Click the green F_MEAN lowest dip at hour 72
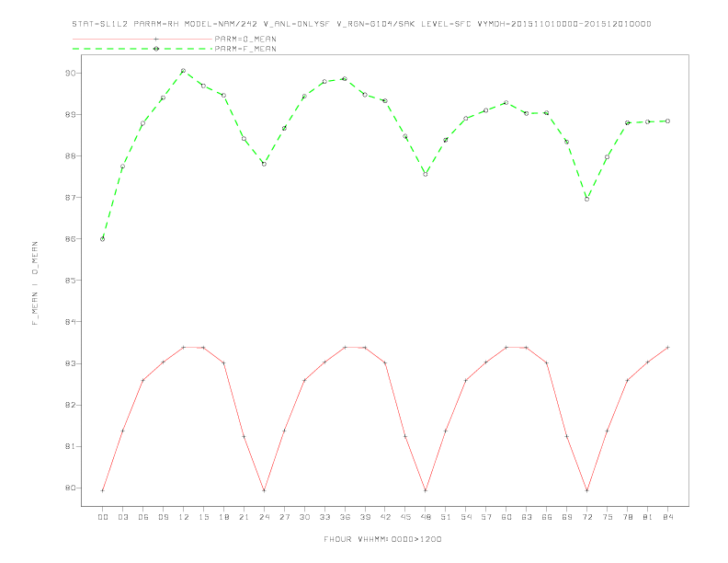728x563 pixels. (x=586, y=200)
